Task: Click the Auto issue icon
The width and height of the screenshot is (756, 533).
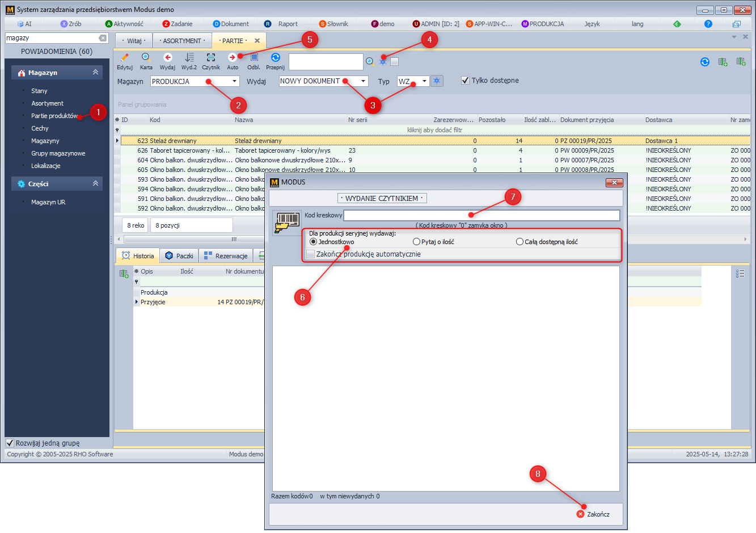Action: coord(233,57)
